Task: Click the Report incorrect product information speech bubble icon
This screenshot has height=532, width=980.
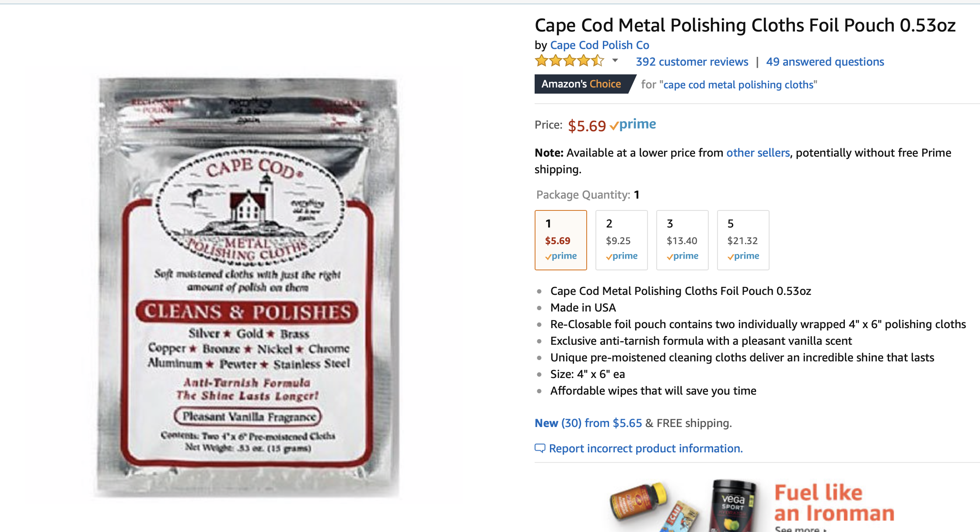Action: coord(540,448)
